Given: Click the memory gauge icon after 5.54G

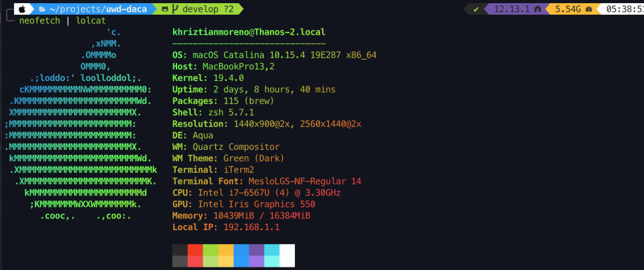Looking at the screenshot, I should [x=589, y=10].
